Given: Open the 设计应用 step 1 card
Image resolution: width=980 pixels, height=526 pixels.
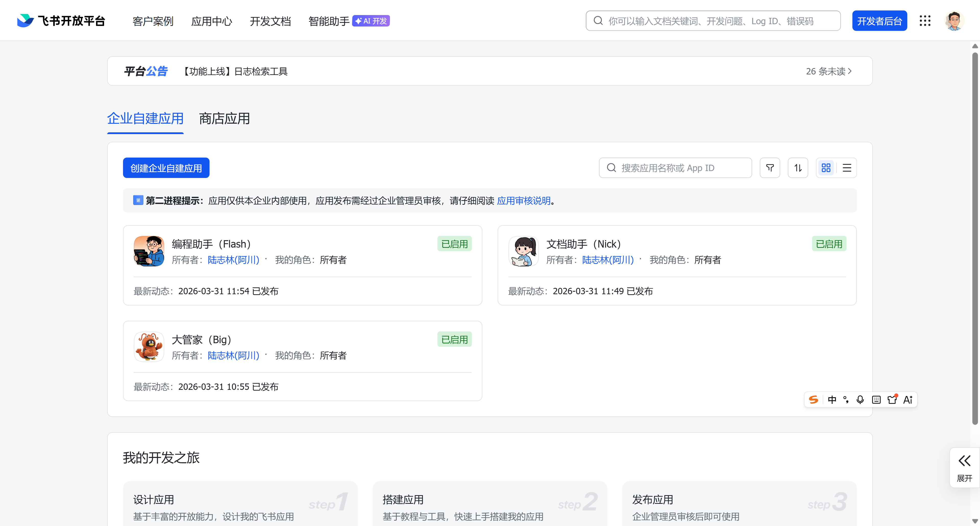Looking at the screenshot, I should click(240, 504).
